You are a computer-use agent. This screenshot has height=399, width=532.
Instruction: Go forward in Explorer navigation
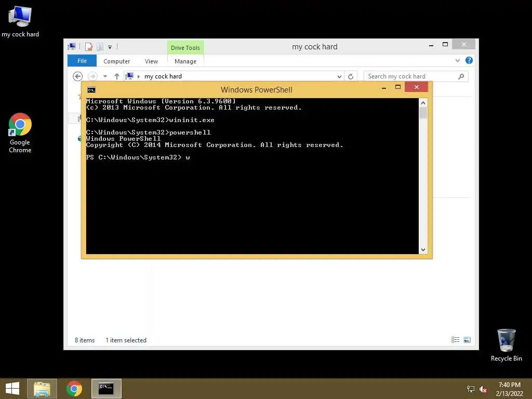pos(92,76)
